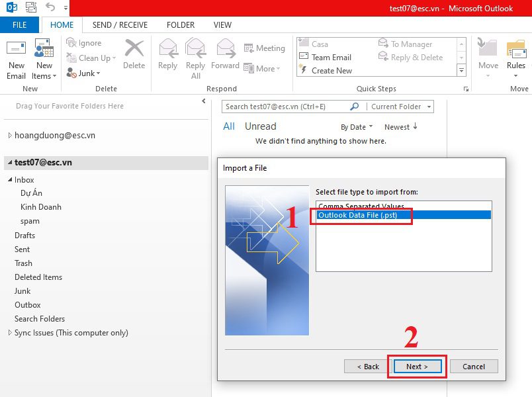532x397 pixels.
Task: Click the Reply envelope icon
Action: pos(168,48)
